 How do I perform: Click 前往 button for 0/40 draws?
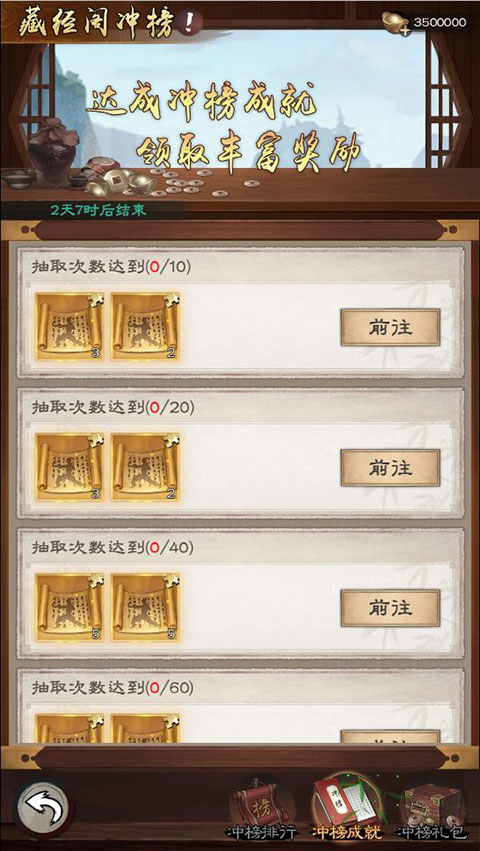(x=390, y=608)
